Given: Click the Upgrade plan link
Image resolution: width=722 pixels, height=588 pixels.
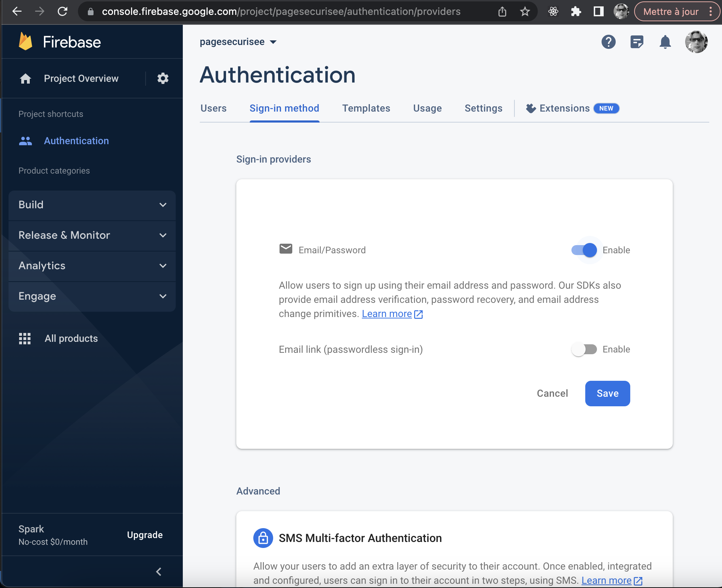Looking at the screenshot, I should [x=145, y=535].
